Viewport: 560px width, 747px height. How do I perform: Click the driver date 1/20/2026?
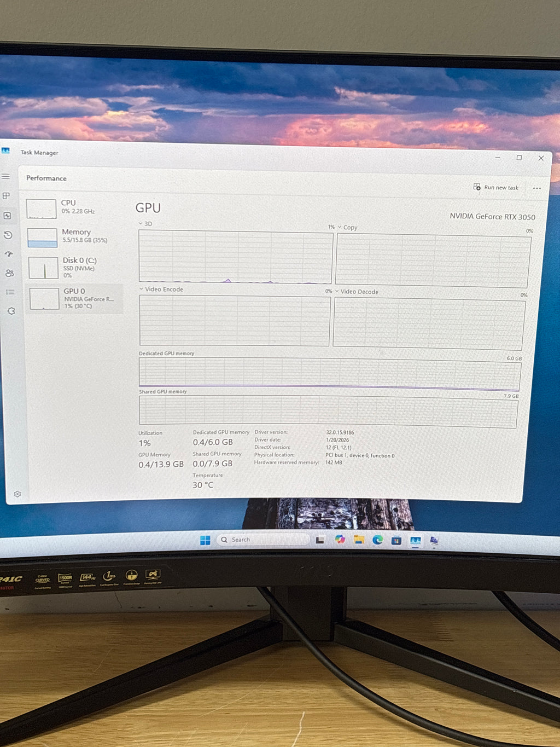tap(337, 440)
